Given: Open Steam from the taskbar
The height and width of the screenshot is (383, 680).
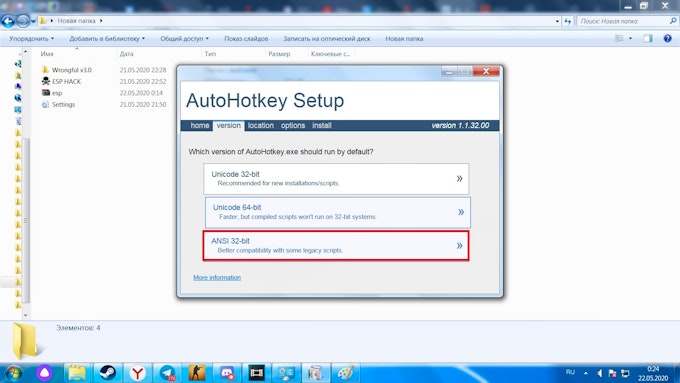Looking at the screenshot, I should click(x=107, y=373).
